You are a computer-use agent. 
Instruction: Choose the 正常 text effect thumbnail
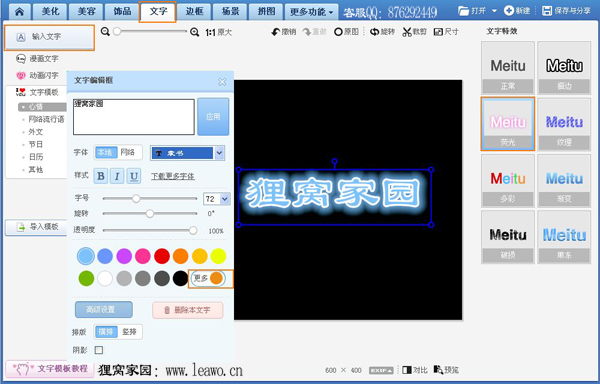pos(508,68)
